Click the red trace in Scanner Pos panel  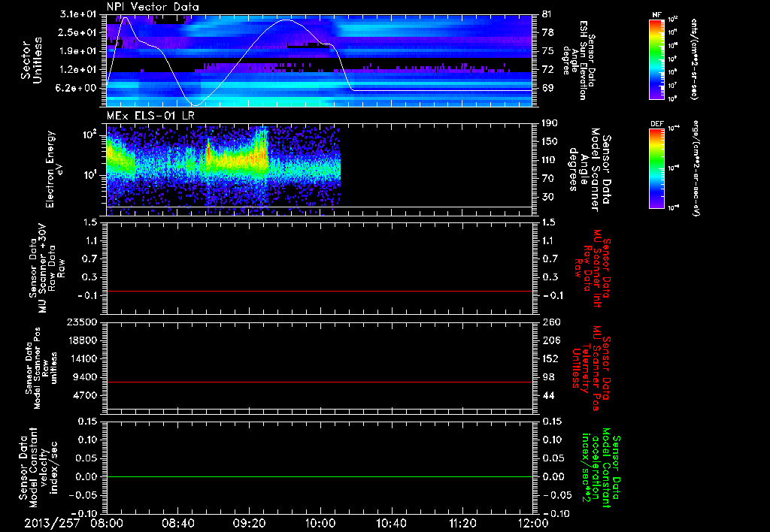[x=320, y=382]
